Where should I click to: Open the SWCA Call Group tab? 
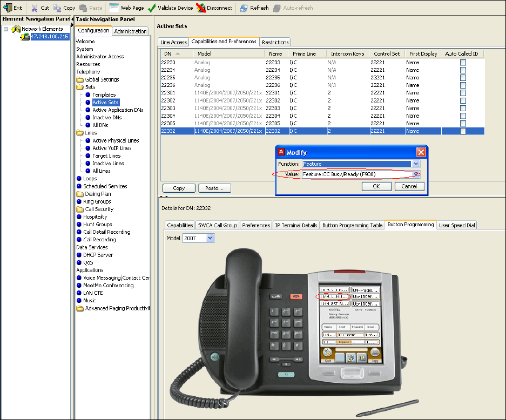218,225
